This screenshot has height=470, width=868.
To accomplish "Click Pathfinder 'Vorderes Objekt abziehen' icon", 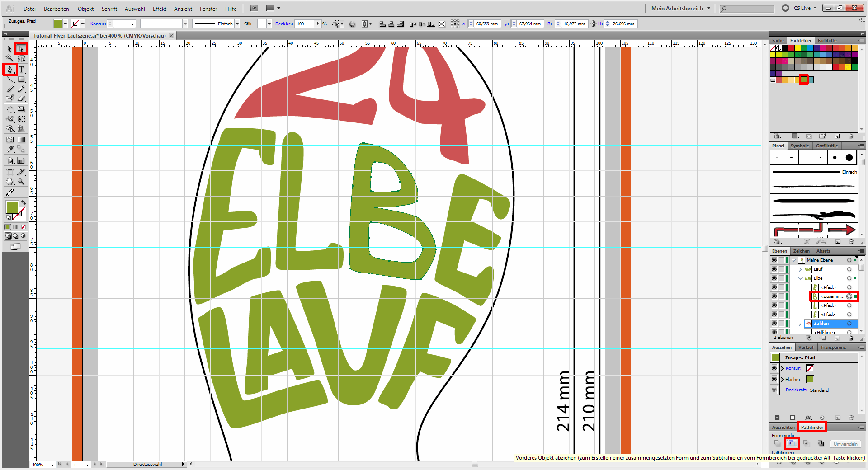I will coord(792,444).
